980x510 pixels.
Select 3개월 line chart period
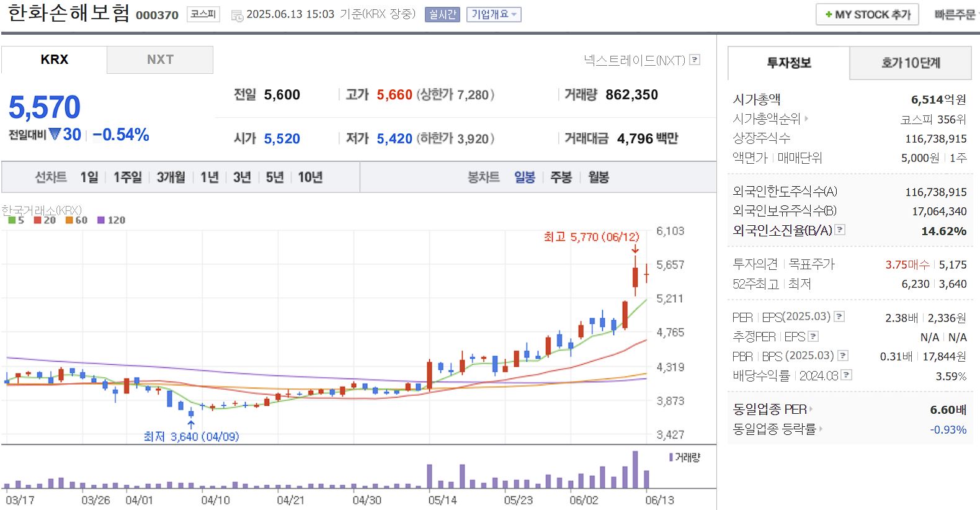click(x=171, y=177)
